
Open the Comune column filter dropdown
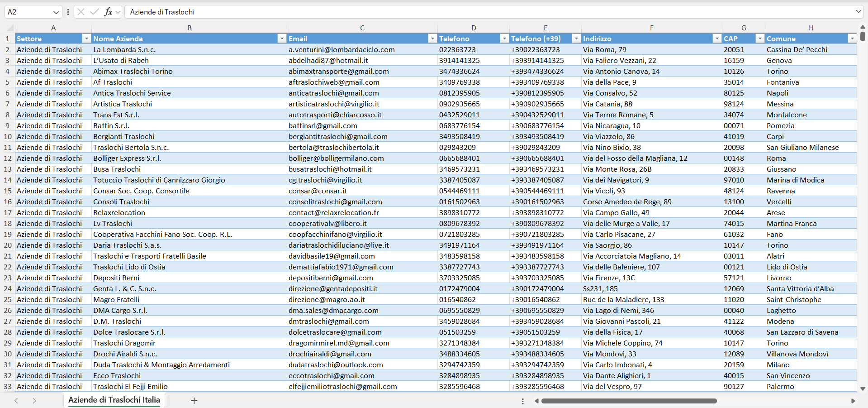coord(852,38)
